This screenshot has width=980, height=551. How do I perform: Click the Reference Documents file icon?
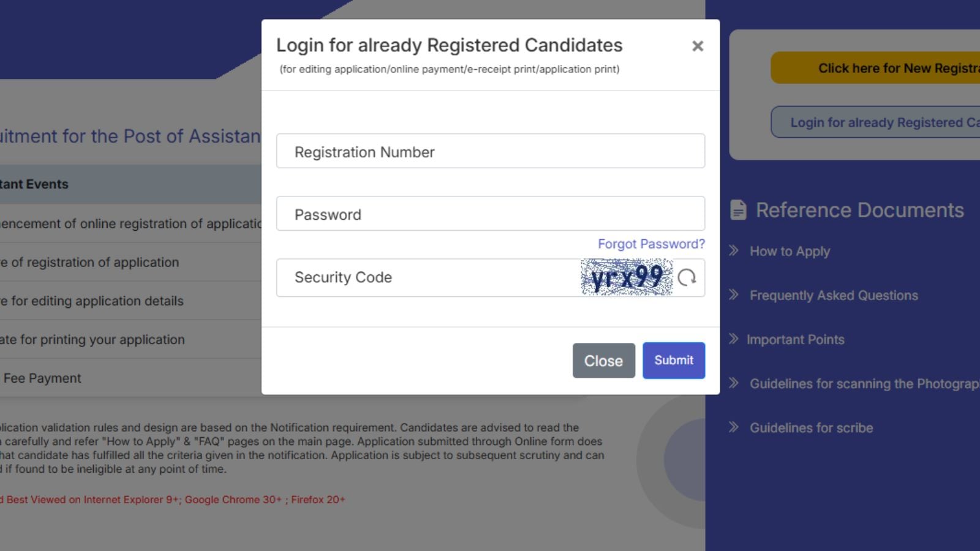pos(738,210)
